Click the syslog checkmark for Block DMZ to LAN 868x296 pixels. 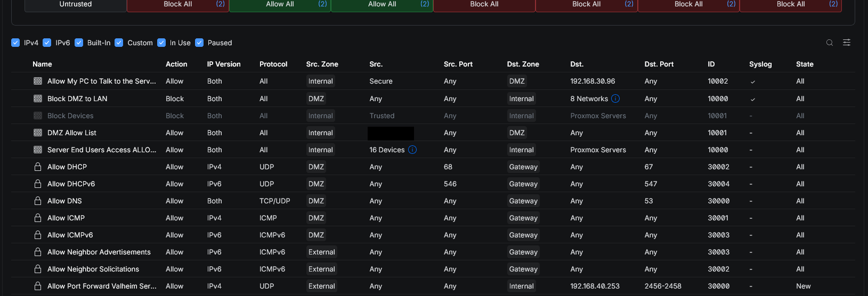click(x=752, y=99)
